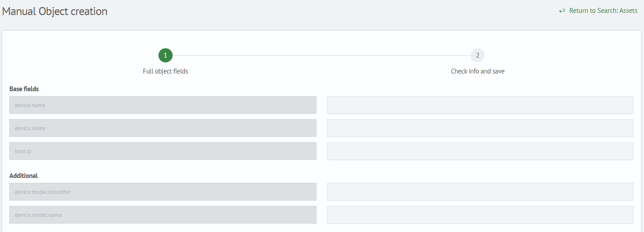Click the progress line between steps
The width and height of the screenshot is (644, 232).
321,55
